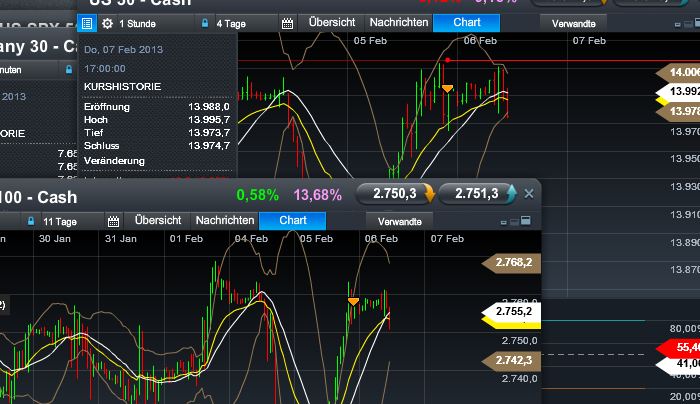Select largest window size icon in US 100 window
700x404 pixels.
[x=526, y=221]
